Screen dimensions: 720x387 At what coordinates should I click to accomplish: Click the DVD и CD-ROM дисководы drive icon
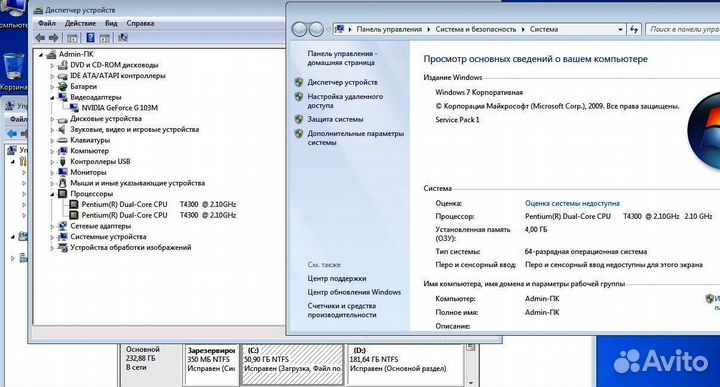pos(63,65)
